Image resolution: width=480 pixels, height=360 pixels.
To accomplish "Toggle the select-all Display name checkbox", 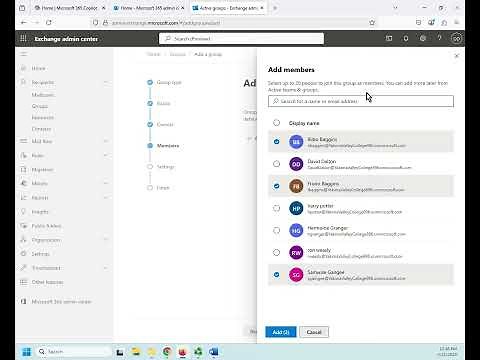I will tap(276, 123).
